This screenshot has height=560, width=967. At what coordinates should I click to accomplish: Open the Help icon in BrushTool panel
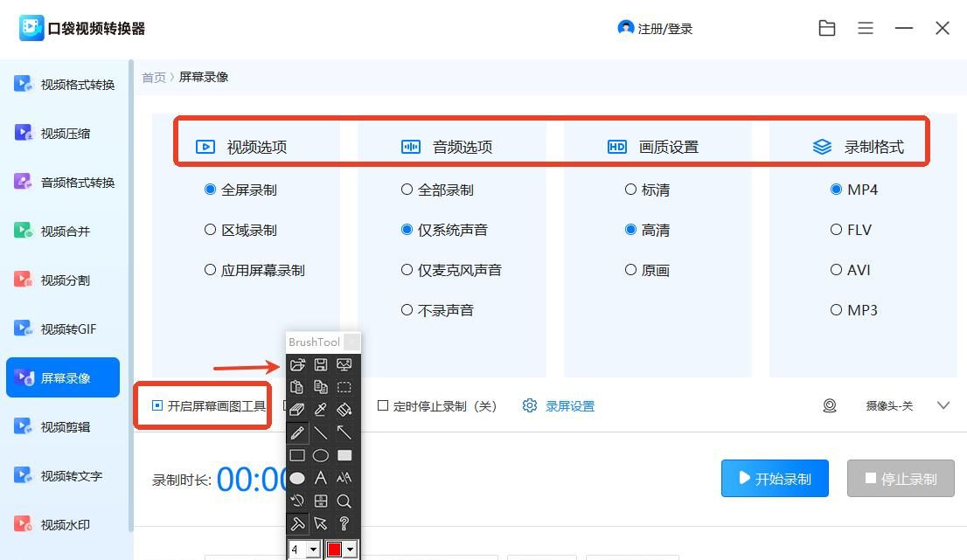coord(343,523)
